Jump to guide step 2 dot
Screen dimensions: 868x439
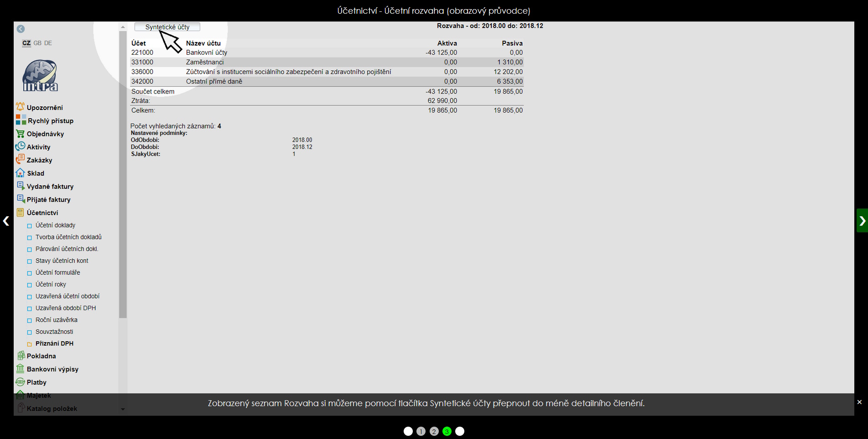coord(434,431)
